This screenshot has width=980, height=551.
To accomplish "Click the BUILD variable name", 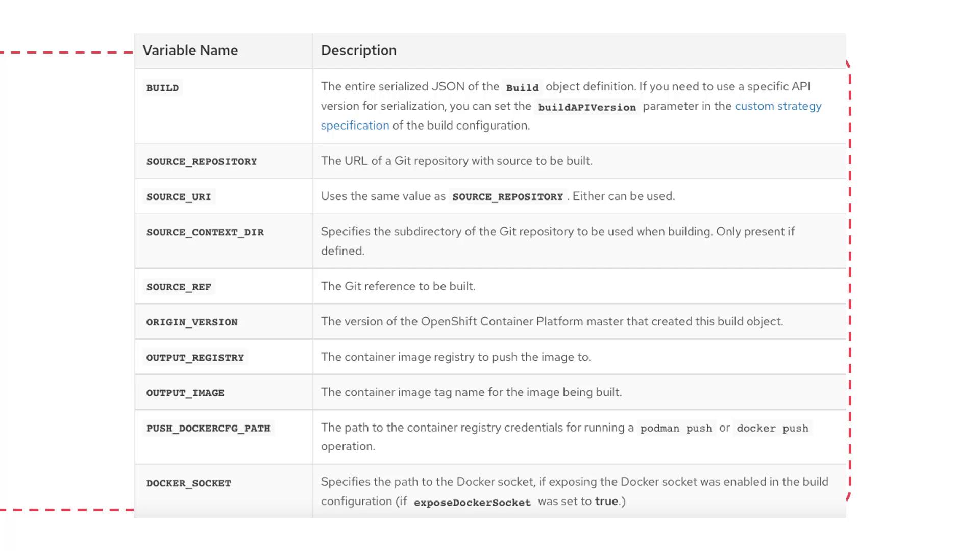I will pyautogui.click(x=162, y=88).
